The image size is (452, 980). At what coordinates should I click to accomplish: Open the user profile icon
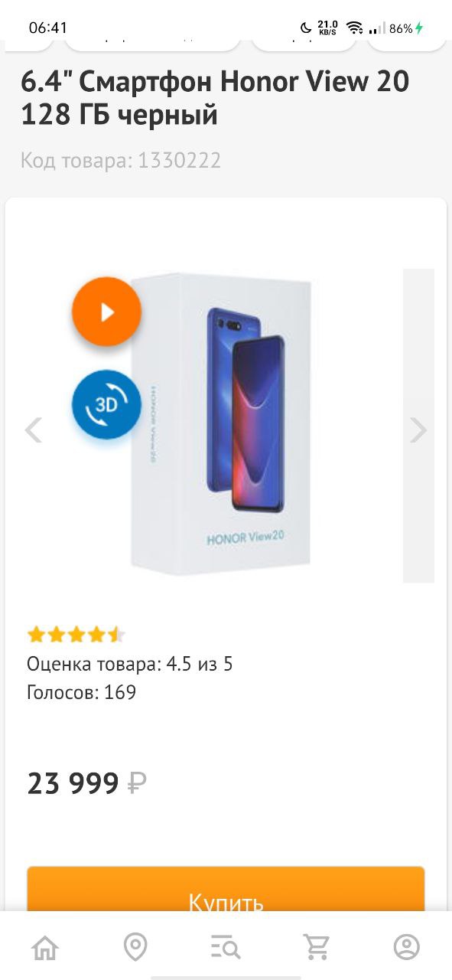point(407,947)
